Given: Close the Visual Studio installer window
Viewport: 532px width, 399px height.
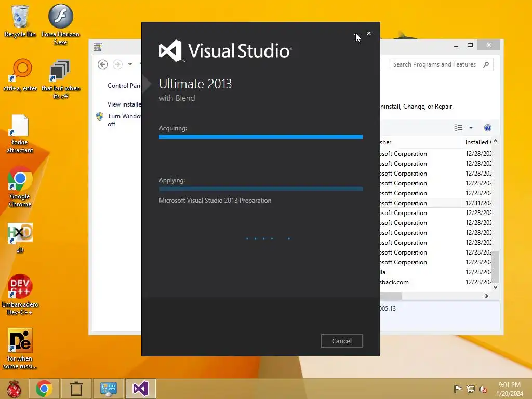Looking at the screenshot, I should 369,33.
